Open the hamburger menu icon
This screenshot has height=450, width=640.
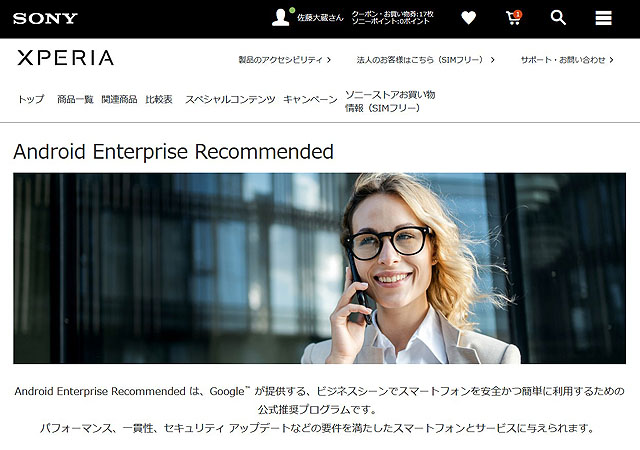point(603,18)
